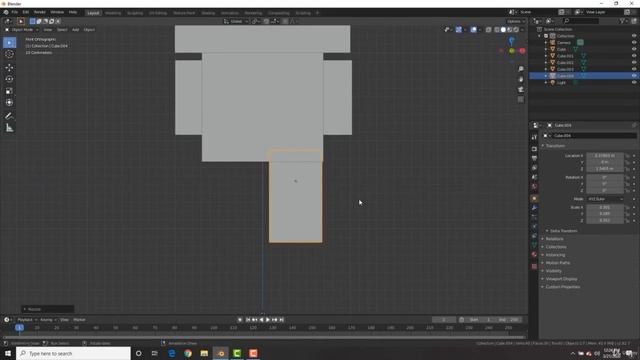Select the Transform tool

[x=9, y=103]
